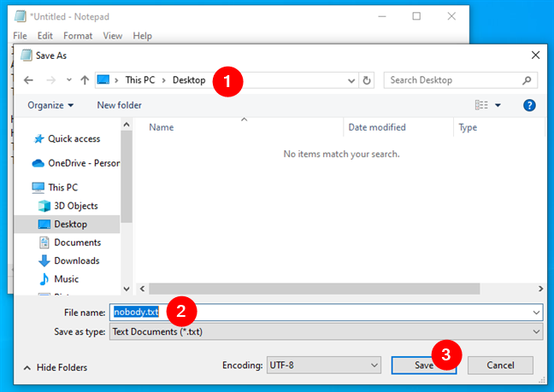554x392 pixels.
Task: Click the horizontal scrollbar thumb
Action: [x=314, y=289]
